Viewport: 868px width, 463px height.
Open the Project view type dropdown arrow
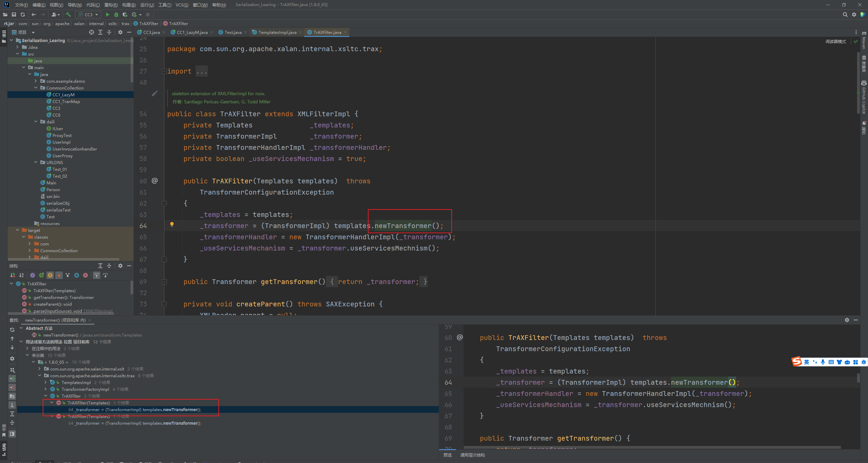tap(33, 33)
